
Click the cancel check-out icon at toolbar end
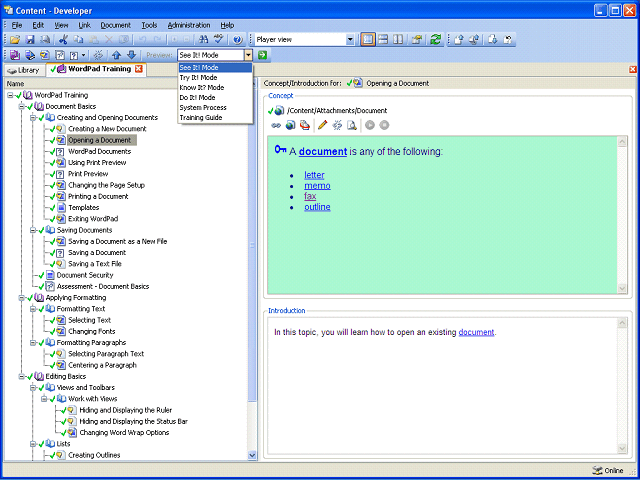pos(507,40)
